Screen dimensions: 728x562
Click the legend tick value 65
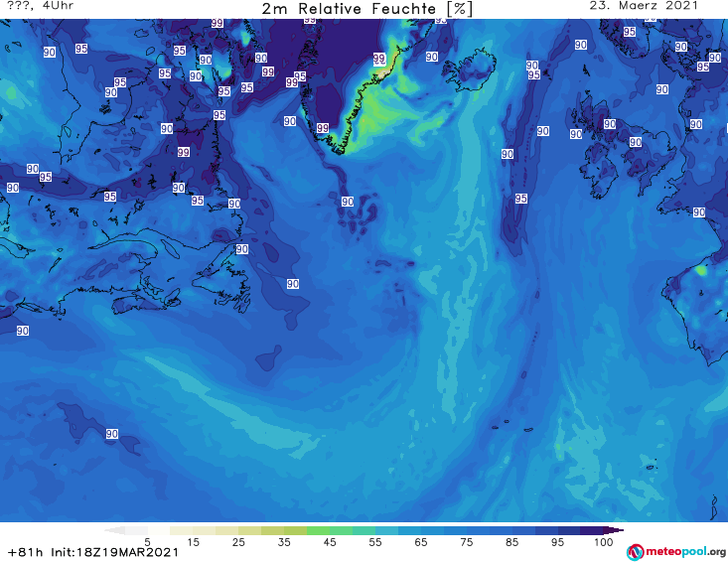point(421,542)
